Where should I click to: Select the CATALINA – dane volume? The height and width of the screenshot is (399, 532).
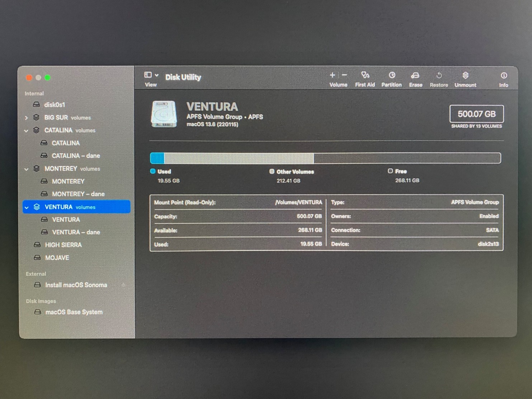pyautogui.click(x=76, y=156)
